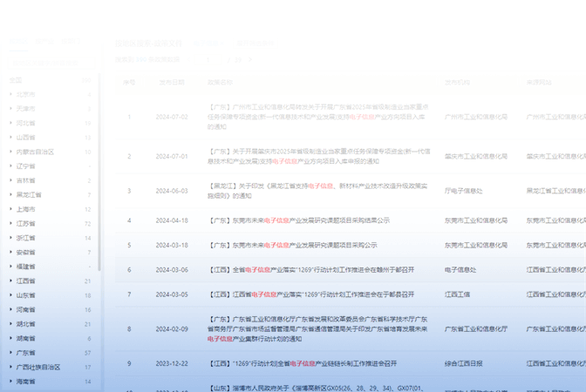The height and width of the screenshot is (392, 586).
Task: Expand the 北京市 tree node arrow
Action: (10, 94)
